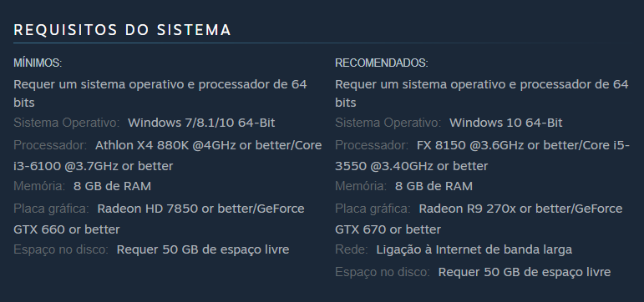Click Windows 10 64-Bit recommended text
Image resolution: width=644 pixels, height=302 pixels.
[506, 123]
